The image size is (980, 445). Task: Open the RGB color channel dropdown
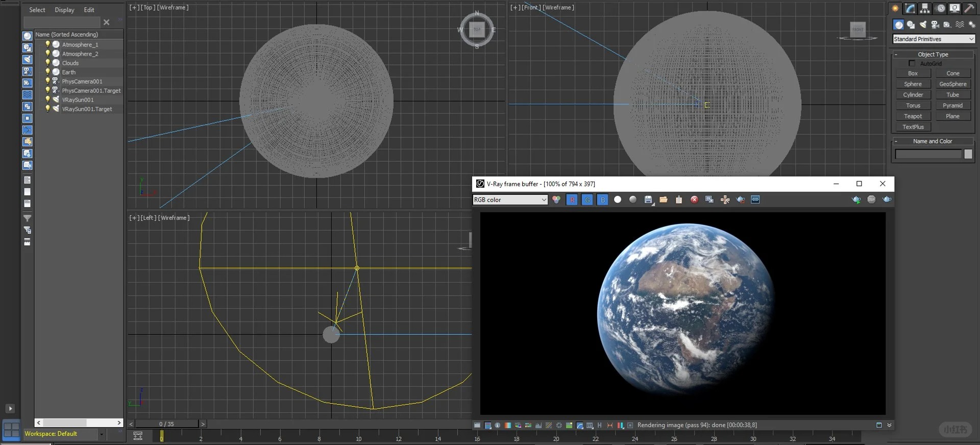pyautogui.click(x=510, y=200)
